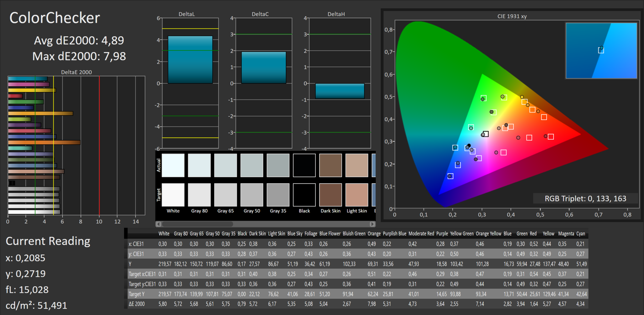This screenshot has height=315, width=644.
Task: Select the Target Gray 35 swatch
Action: (278, 195)
